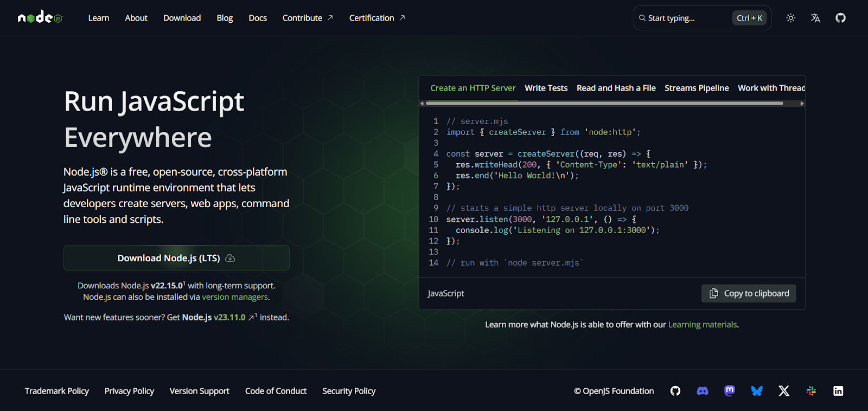Open the Node.js v23.11.0 link
Image resolution: width=868 pixels, height=411 pixels.
214,317
